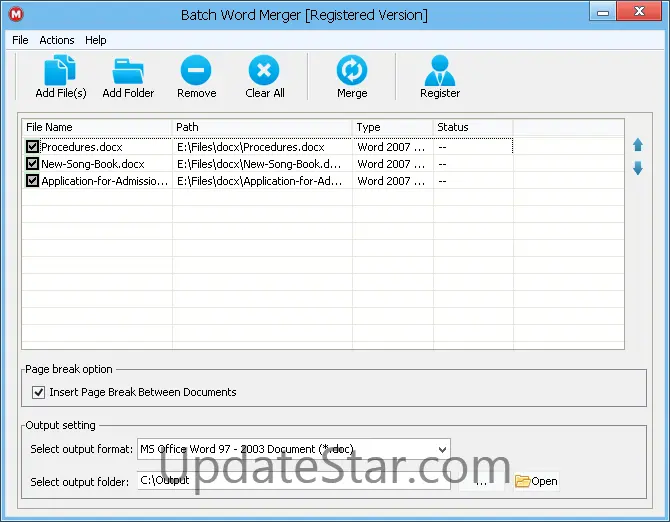The width and height of the screenshot is (670, 522).
Task: Click the Clear All icon
Action: [x=264, y=70]
